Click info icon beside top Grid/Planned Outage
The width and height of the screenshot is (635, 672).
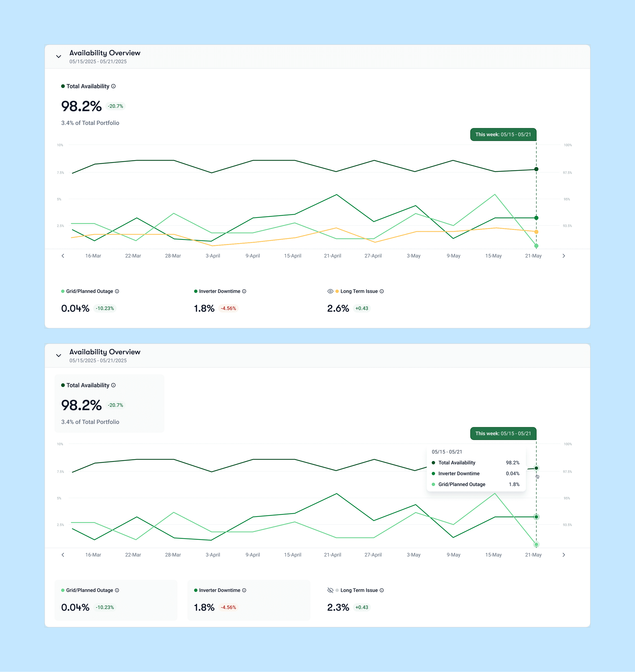(x=117, y=291)
